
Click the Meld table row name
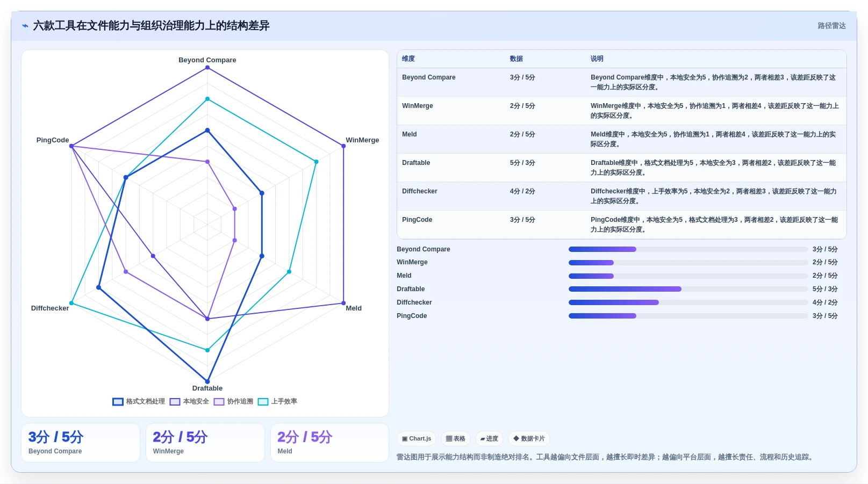click(x=410, y=134)
